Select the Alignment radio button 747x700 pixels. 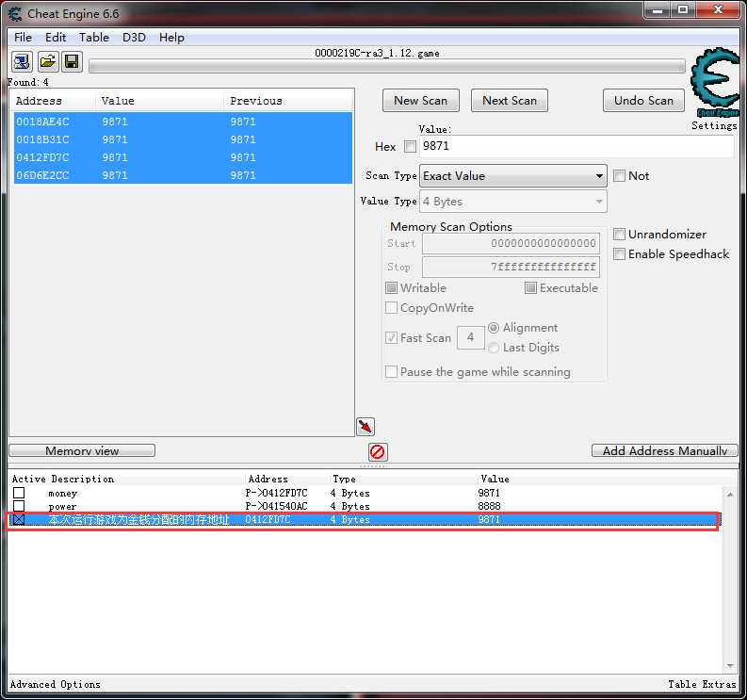pos(494,328)
